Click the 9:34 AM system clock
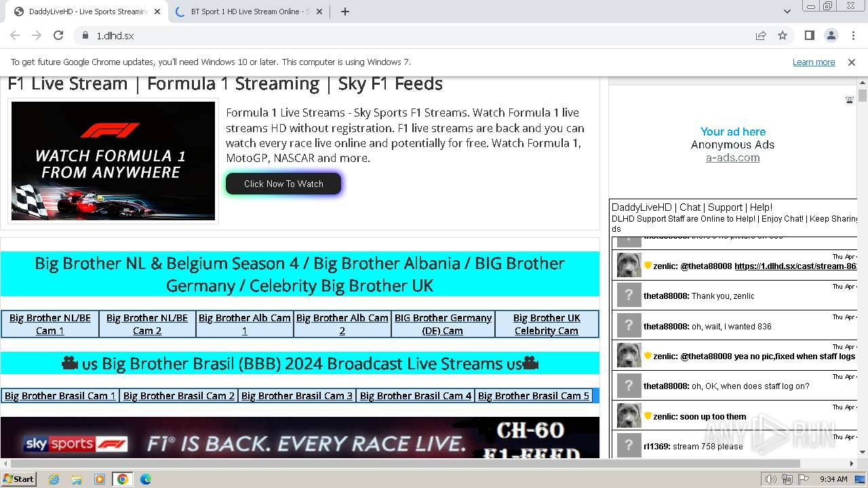Screen dimensions: 868x488 coord(833,479)
